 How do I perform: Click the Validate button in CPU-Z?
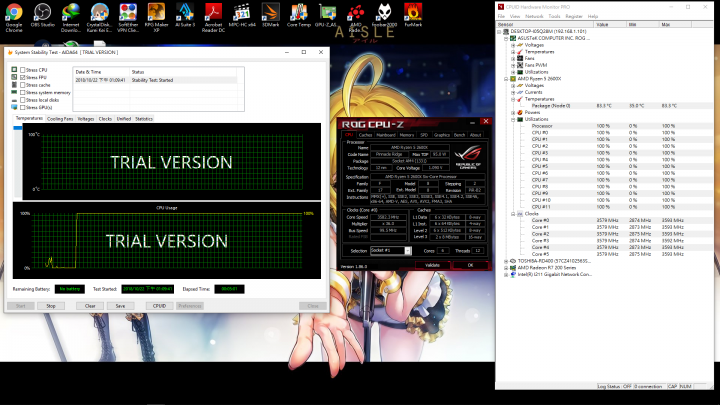[x=432, y=265]
